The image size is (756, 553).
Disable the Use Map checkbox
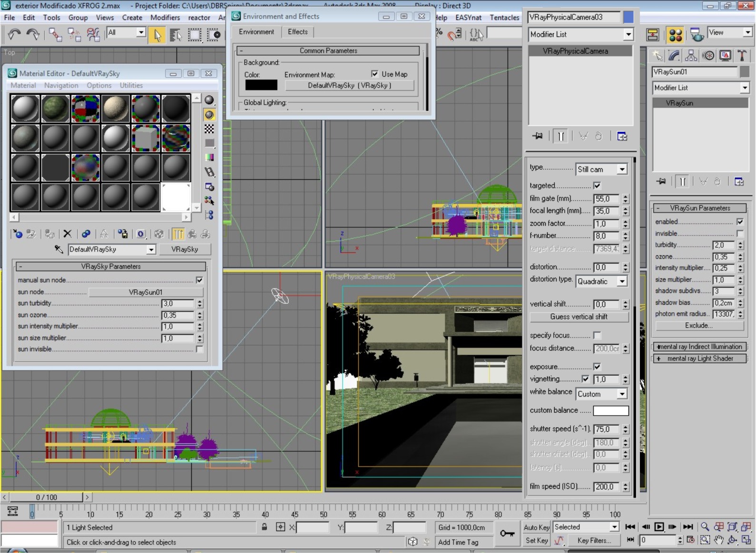tap(375, 74)
